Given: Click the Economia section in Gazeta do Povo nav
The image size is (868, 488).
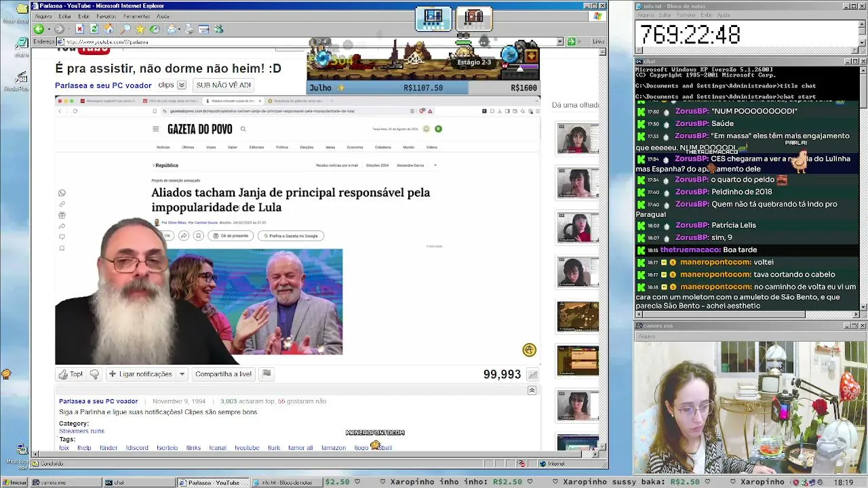Looking at the screenshot, I should point(355,147).
